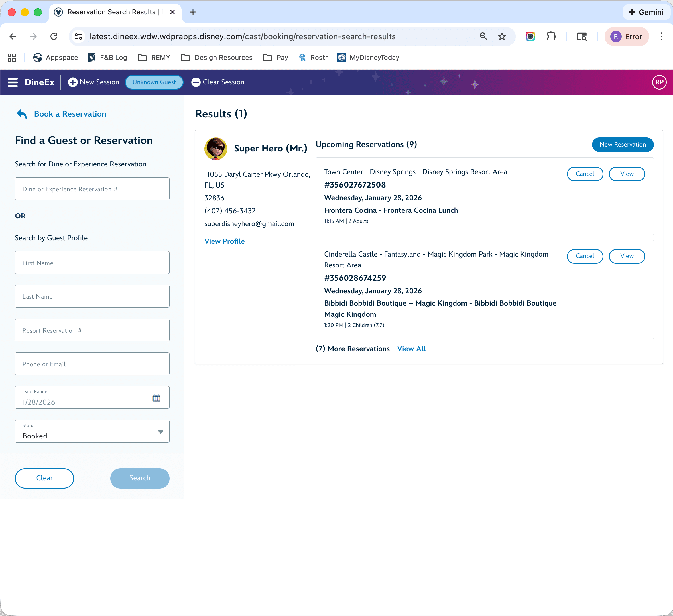The width and height of the screenshot is (673, 616).
Task: Bookmark this page with the star icon
Action: tap(502, 36)
